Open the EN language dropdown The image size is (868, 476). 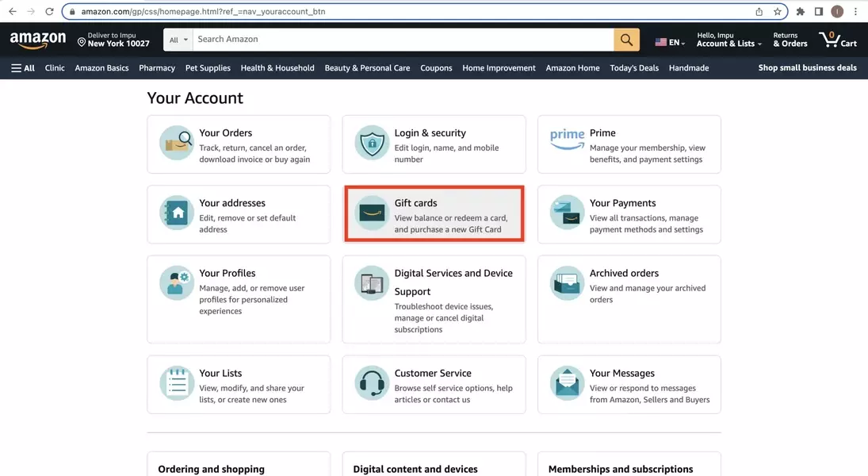click(x=670, y=42)
